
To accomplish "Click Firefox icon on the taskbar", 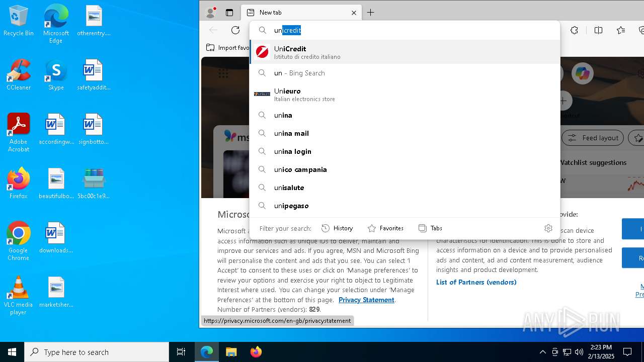I will [256, 352].
